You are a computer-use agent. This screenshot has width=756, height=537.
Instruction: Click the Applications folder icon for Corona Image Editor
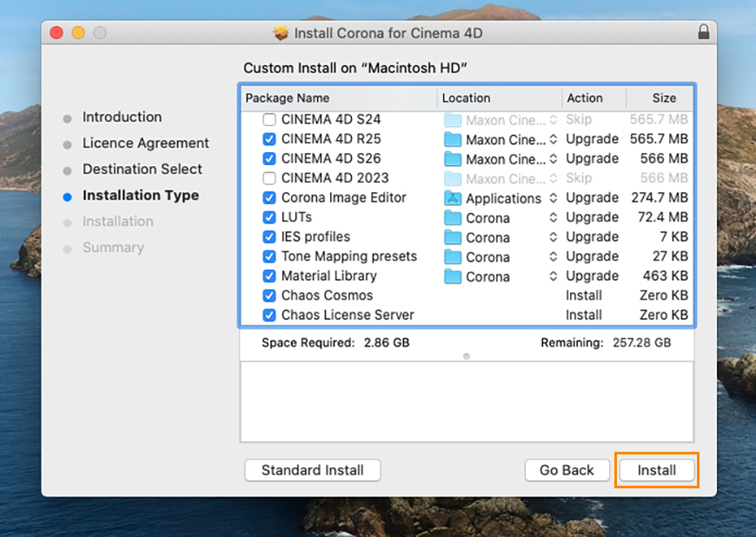point(453,198)
